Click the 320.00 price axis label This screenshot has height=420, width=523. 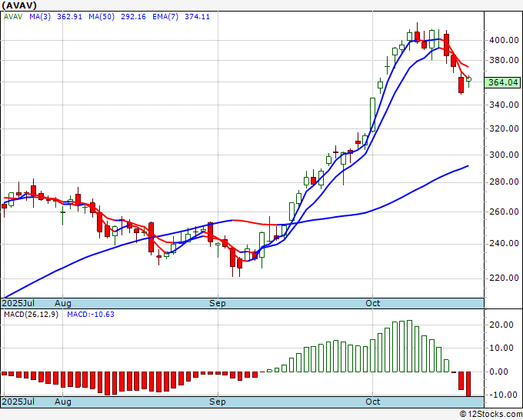(504, 128)
